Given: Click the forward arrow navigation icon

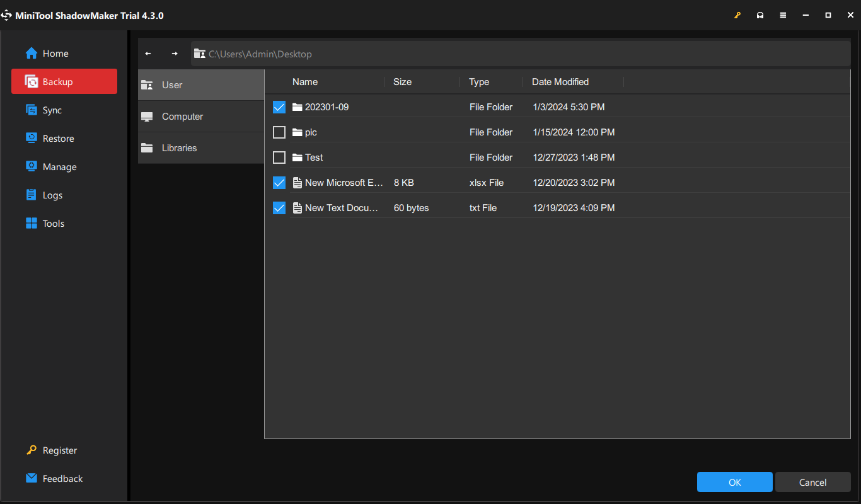Looking at the screenshot, I should click(175, 54).
